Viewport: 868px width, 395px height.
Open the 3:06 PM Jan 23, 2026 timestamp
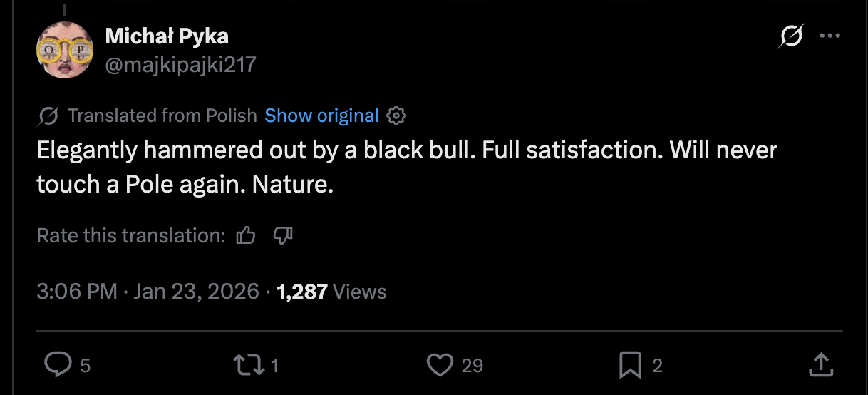148,292
